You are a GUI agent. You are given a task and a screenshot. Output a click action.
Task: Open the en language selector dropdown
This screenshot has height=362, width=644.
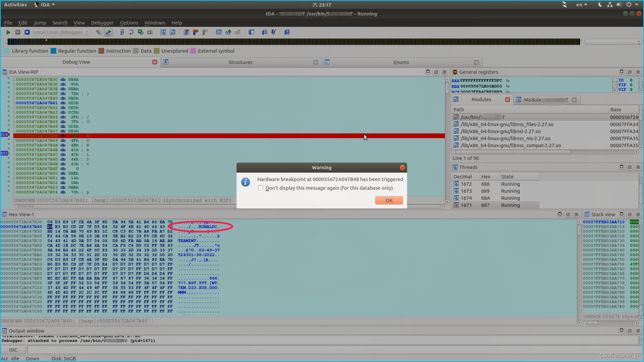pos(581,5)
